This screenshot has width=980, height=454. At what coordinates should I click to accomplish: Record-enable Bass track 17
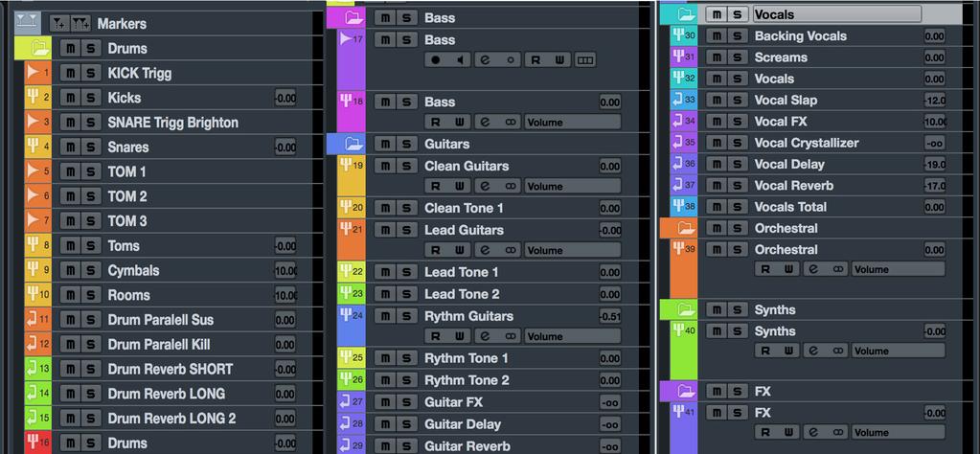[x=436, y=60]
